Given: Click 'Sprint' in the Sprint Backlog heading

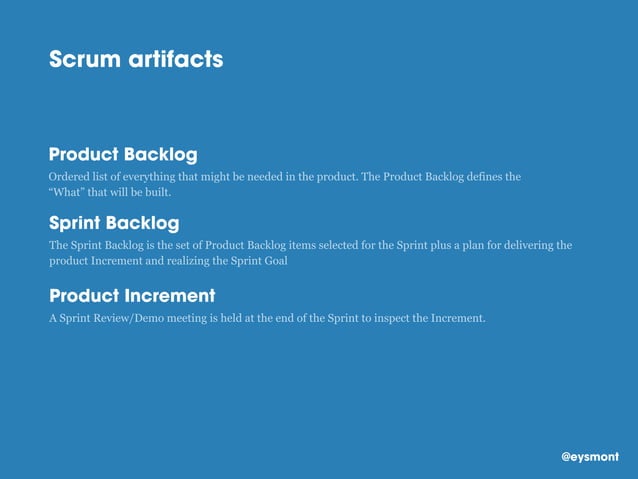Looking at the screenshot, I should pos(74,223).
